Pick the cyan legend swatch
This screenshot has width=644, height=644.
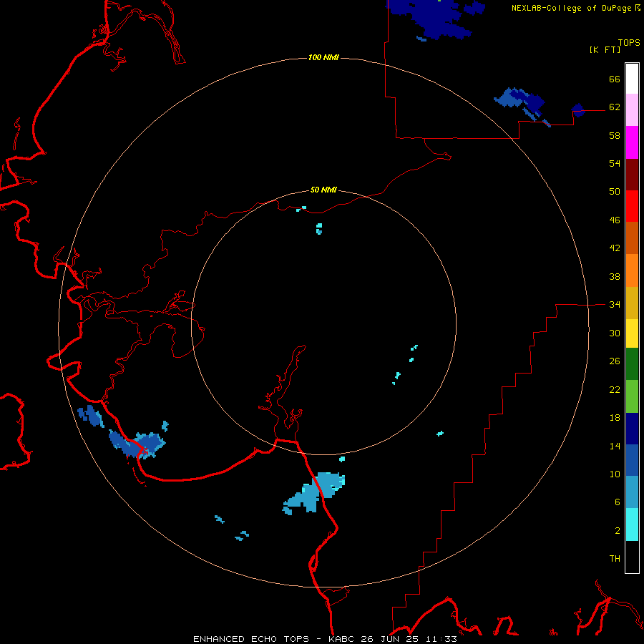coord(632,525)
